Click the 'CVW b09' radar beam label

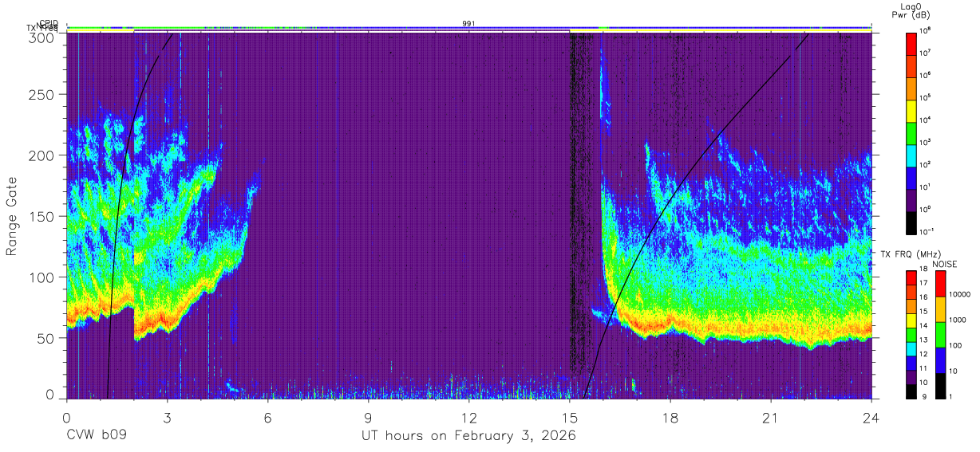coord(97,436)
